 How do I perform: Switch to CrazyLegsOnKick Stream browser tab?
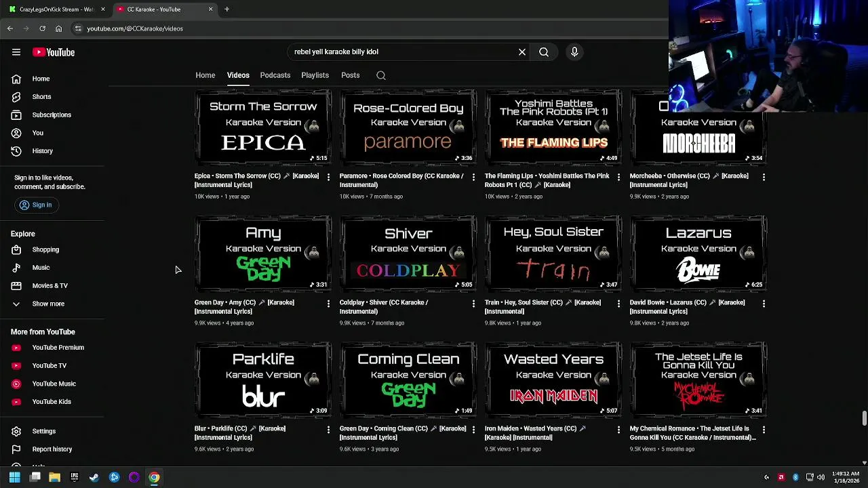tap(56, 9)
